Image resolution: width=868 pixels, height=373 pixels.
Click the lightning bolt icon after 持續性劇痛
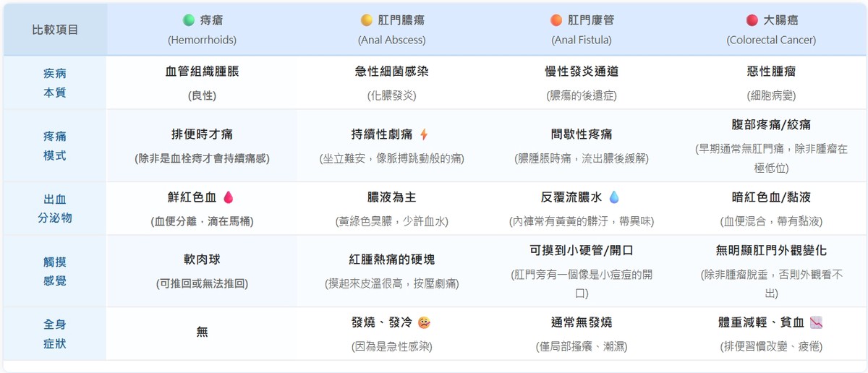pos(424,134)
